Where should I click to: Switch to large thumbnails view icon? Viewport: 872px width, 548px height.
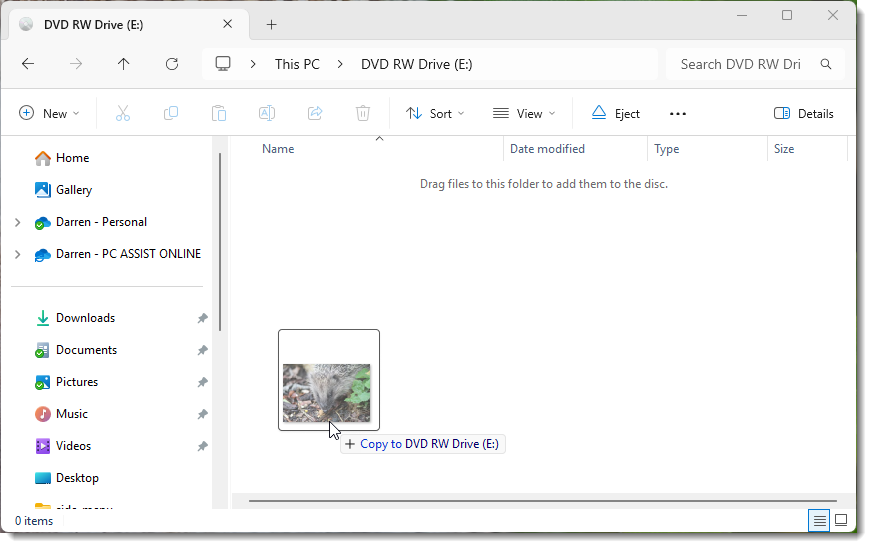coord(841,521)
